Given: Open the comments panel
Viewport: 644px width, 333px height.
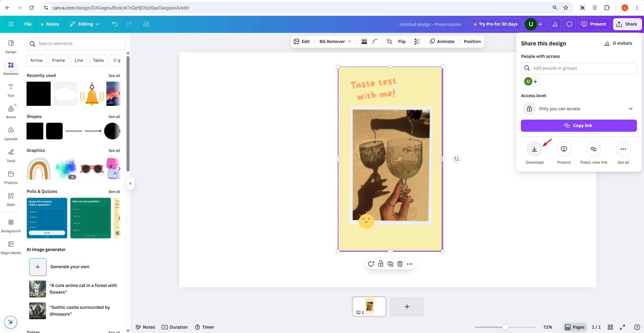Looking at the screenshot, I should click(x=569, y=24).
